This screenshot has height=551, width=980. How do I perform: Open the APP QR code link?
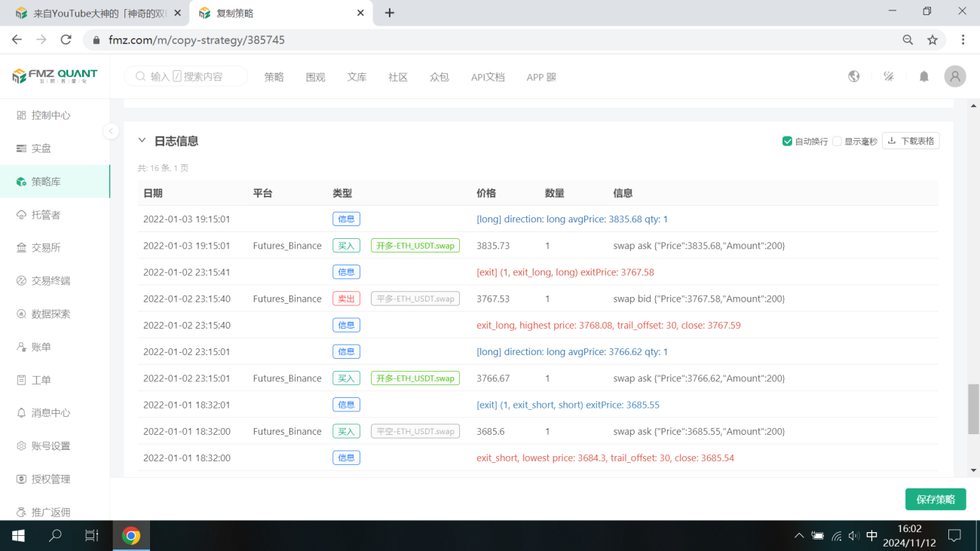click(x=541, y=77)
